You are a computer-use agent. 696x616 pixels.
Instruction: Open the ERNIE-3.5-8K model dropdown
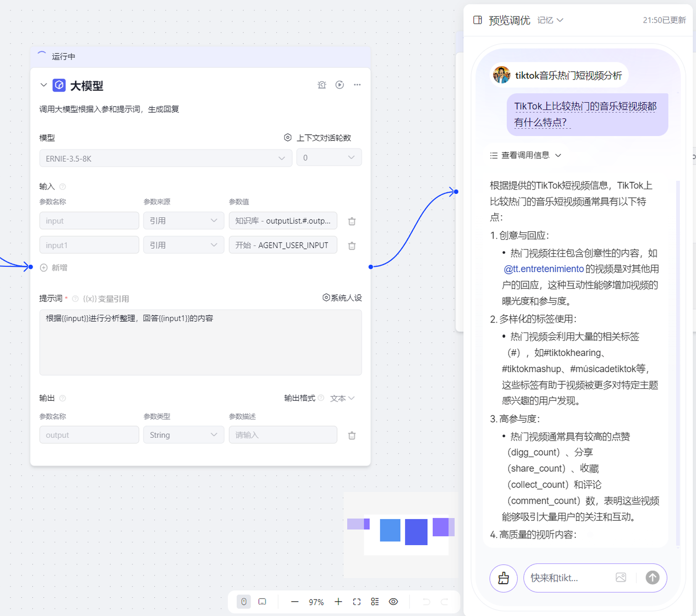point(165,158)
